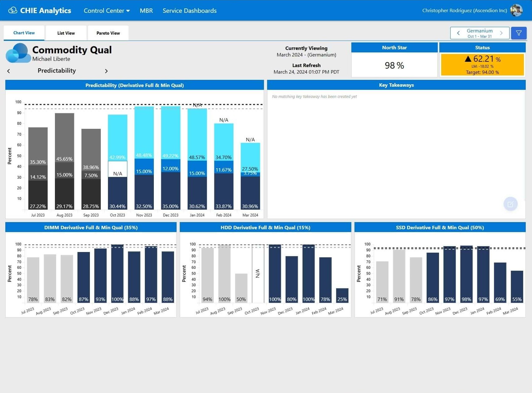Click the Mar 2024 30.96% navy segment

pos(250,193)
